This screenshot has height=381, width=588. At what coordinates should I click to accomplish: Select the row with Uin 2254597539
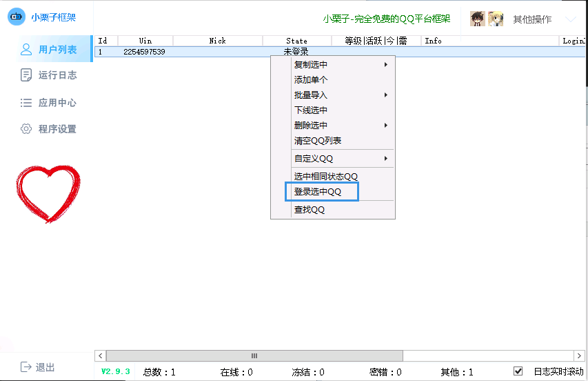[x=340, y=52]
